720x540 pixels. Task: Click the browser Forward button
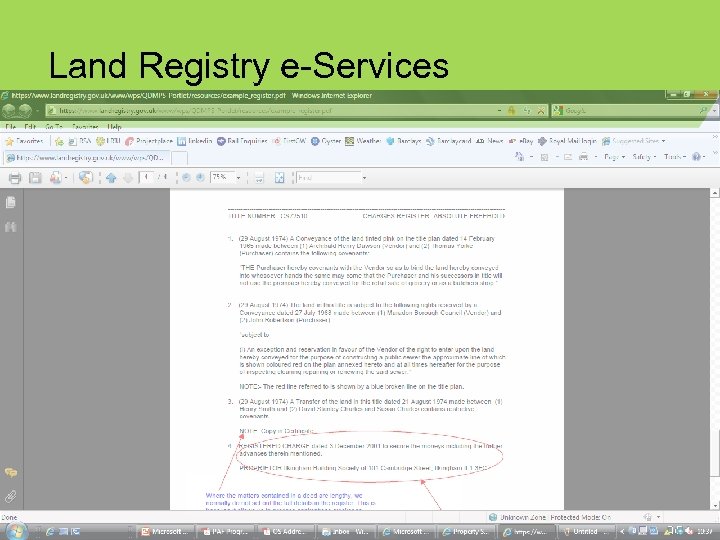25,111
